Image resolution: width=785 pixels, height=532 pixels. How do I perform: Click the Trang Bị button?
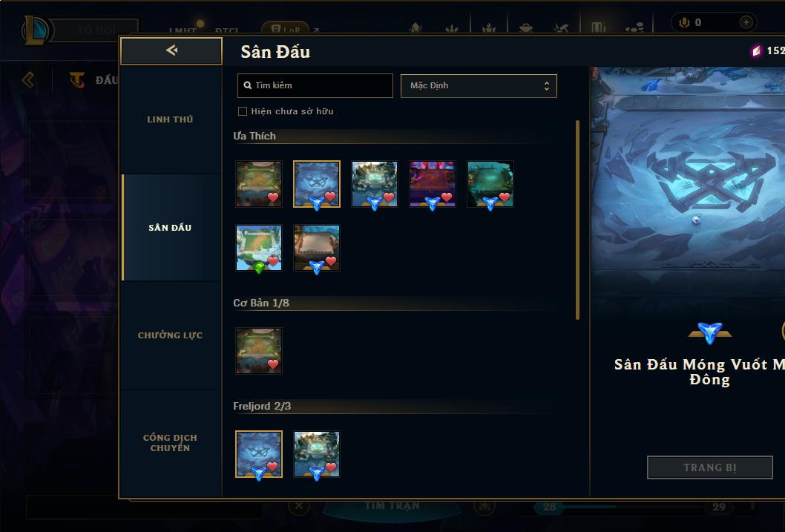tap(710, 467)
